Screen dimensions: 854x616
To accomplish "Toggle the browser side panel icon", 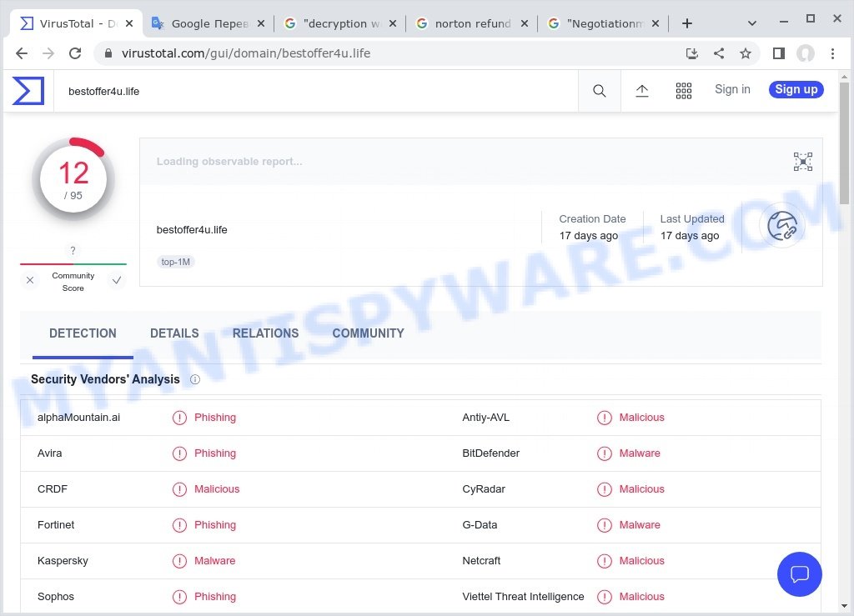I will (x=779, y=53).
